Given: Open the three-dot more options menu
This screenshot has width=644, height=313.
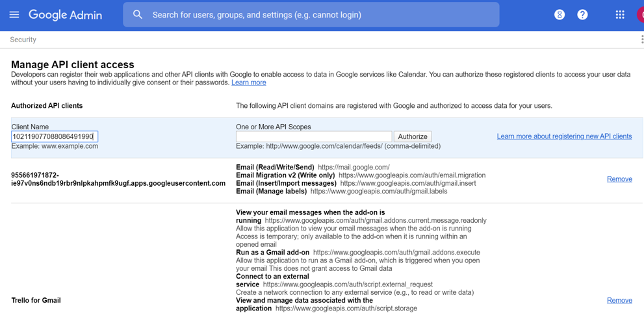Looking at the screenshot, I should (x=641, y=40).
